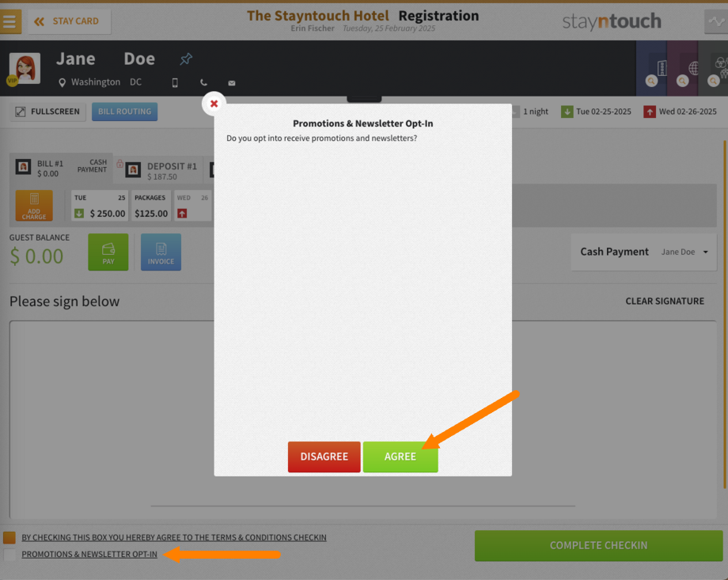Screen dimensions: 728x580
Task: Click the Disagree button in dialog
Action: click(x=324, y=457)
